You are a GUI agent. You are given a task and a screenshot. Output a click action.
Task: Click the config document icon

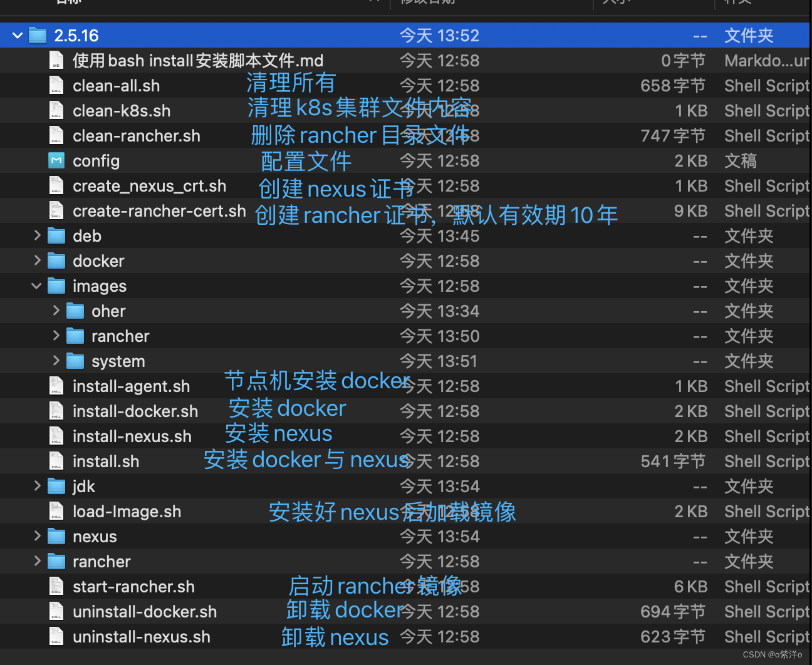coord(56,161)
